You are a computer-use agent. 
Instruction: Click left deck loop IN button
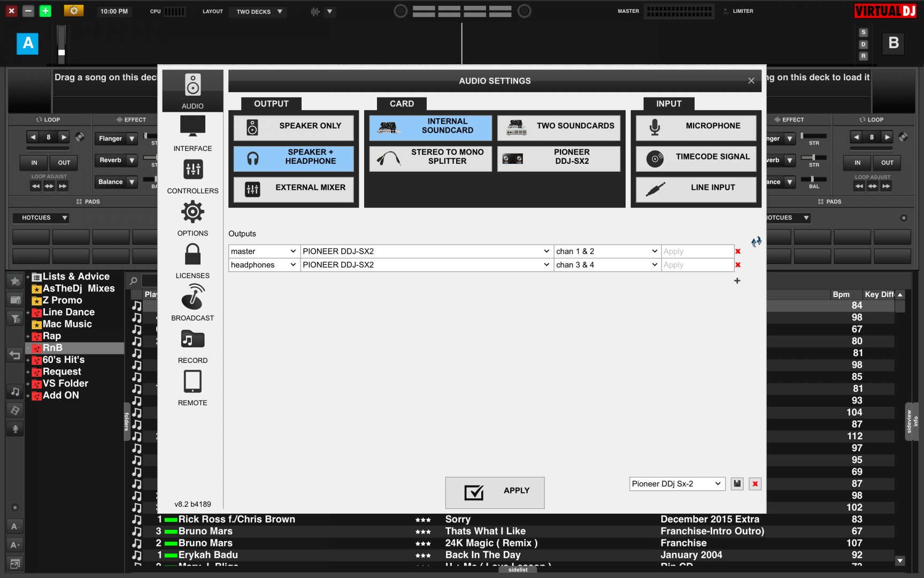[x=34, y=163]
